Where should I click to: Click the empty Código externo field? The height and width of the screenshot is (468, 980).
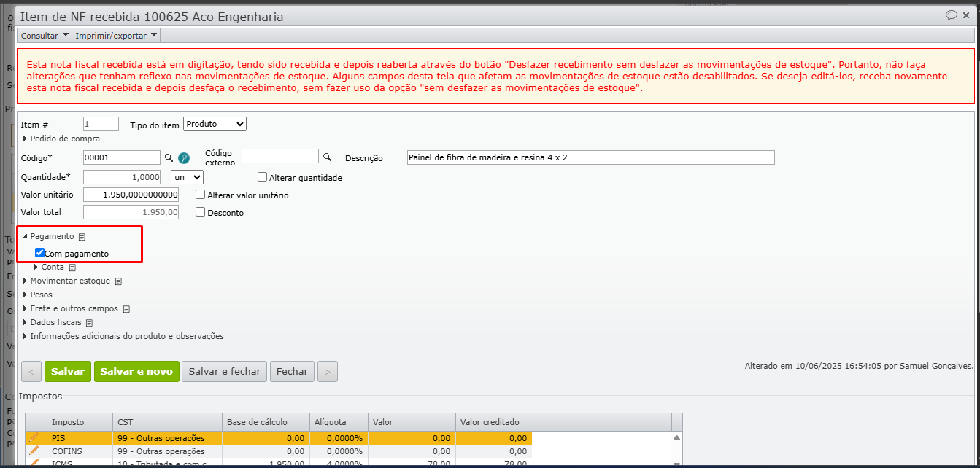(x=280, y=156)
